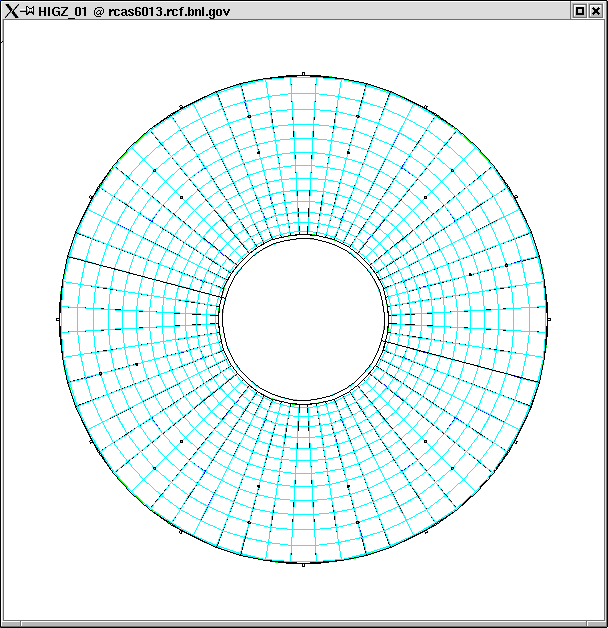The image size is (608, 628).
Task: Open the X window menu icon
Action: point(12,11)
